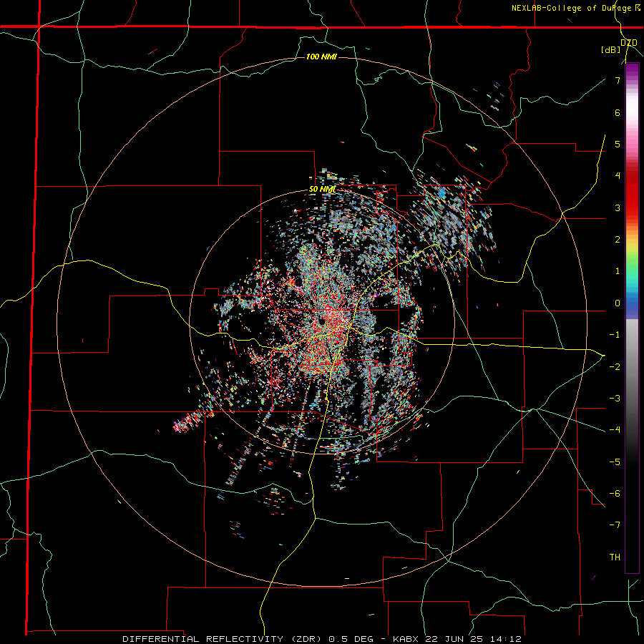The height and width of the screenshot is (644, 644).
Task: Click the -2 value on the color scale
Action: 615,367
